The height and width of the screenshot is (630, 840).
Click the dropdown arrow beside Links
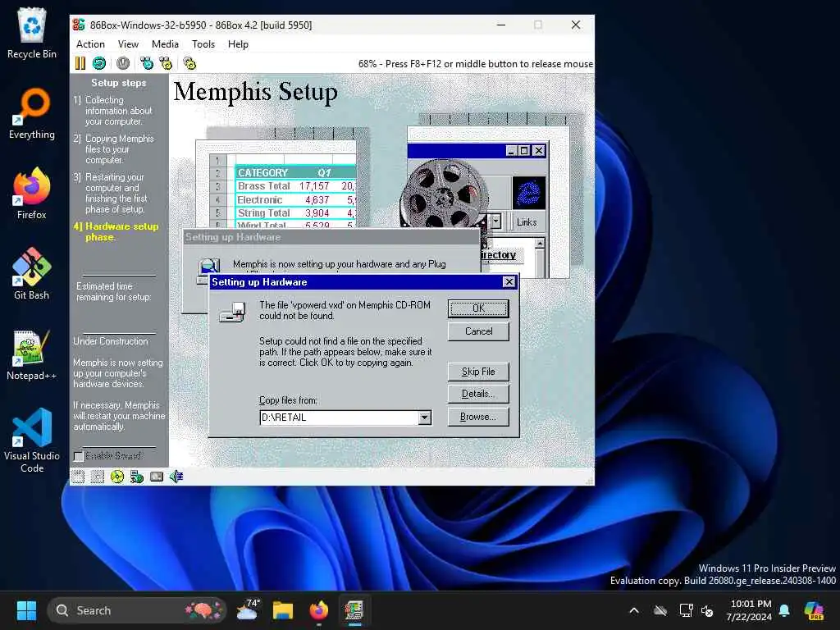(495, 220)
